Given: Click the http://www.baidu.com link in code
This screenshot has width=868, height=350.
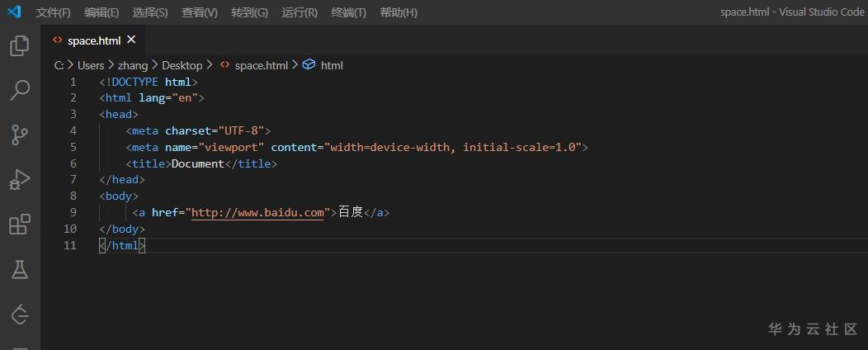Looking at the screenshot, I should click(257, 212).
